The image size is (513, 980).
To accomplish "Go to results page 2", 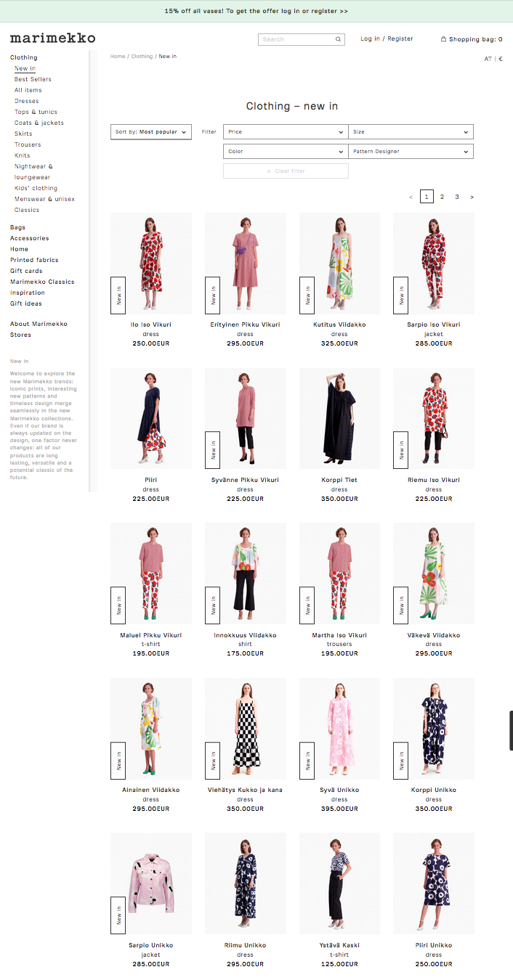I will [x=442, y=197].
